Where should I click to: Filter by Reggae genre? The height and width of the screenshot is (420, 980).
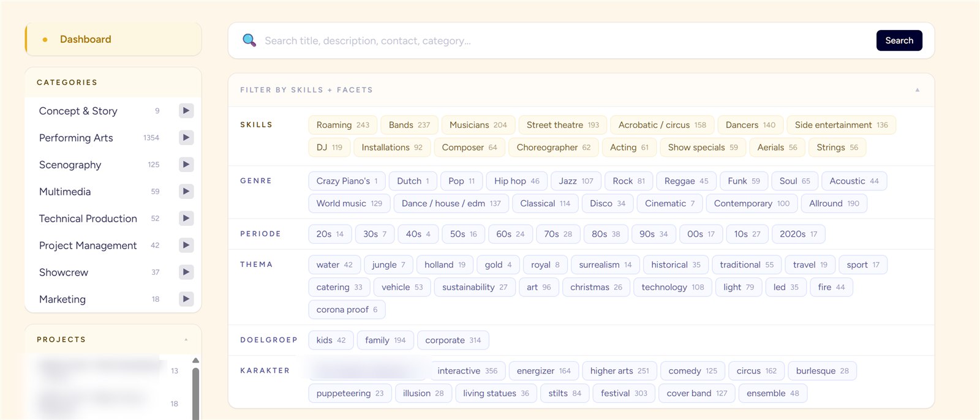click(x=686, y=181)
